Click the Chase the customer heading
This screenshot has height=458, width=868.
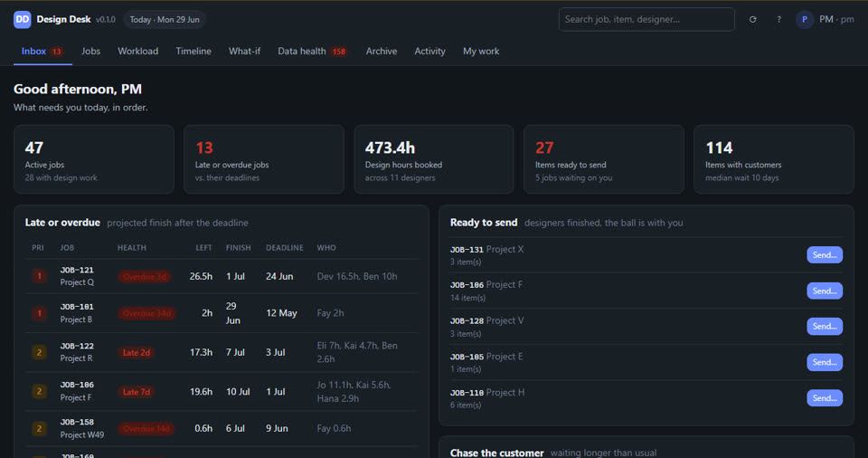coord(496,453)
